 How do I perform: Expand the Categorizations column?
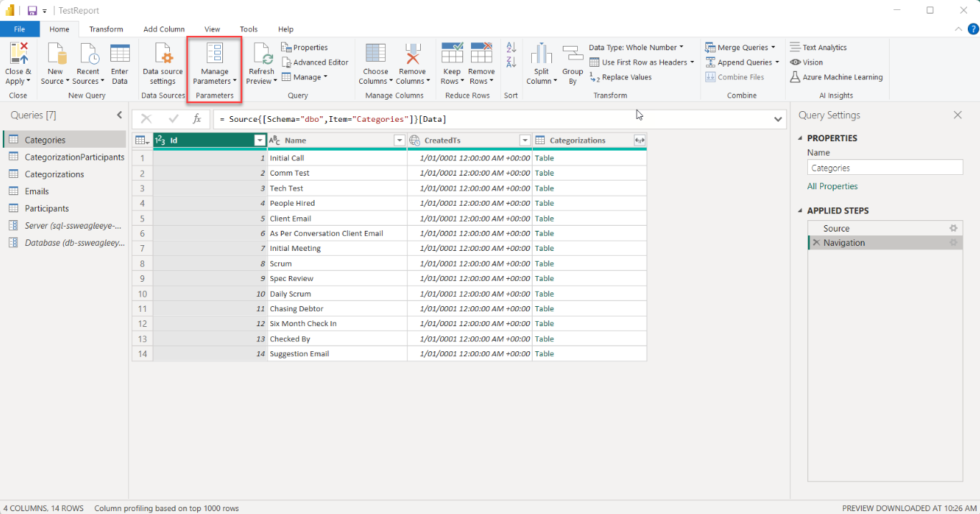pyautogui.click(x=639, y=141)
